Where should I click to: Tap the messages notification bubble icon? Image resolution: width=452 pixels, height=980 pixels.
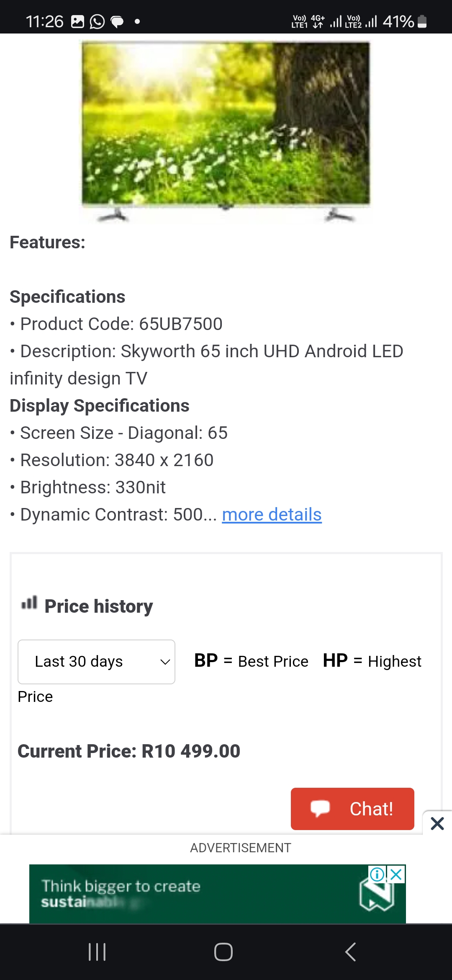click(117, 21)
